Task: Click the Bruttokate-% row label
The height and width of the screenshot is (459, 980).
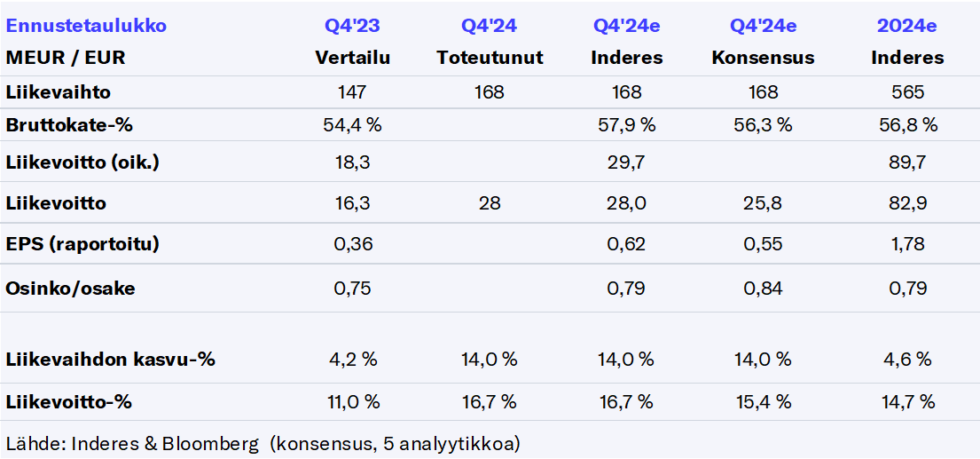Action: click(x=69, y=125)
